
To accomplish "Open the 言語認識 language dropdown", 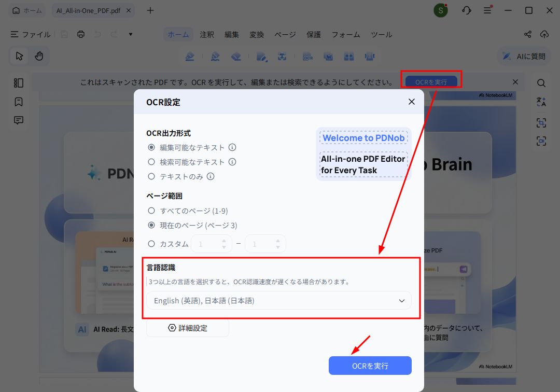I will click(x=279, y=301).
